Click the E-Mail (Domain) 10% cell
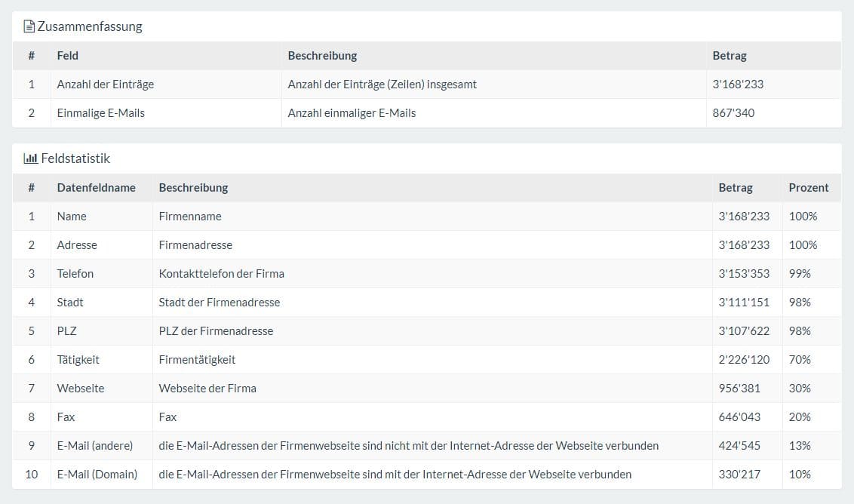The height and width of the screenshot is (504, 854). 800,474
